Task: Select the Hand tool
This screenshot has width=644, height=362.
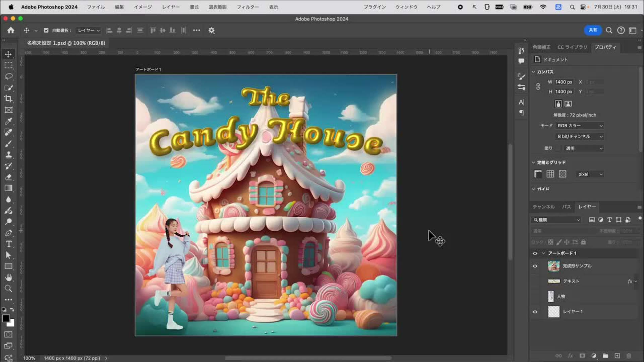Action: [x=8, y=278]
